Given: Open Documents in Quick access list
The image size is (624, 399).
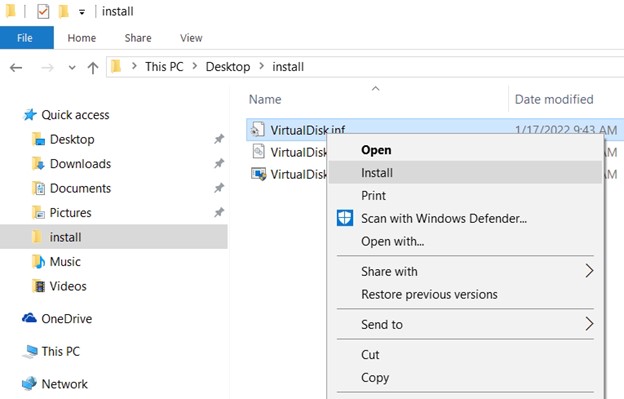Looking at the screenshot, I should pos(80,188).
